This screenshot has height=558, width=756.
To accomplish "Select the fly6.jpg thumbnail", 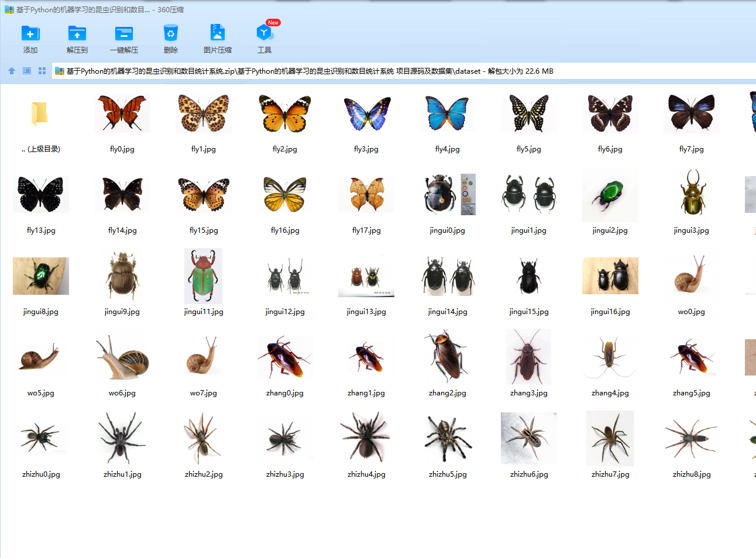I will point(610,113).
